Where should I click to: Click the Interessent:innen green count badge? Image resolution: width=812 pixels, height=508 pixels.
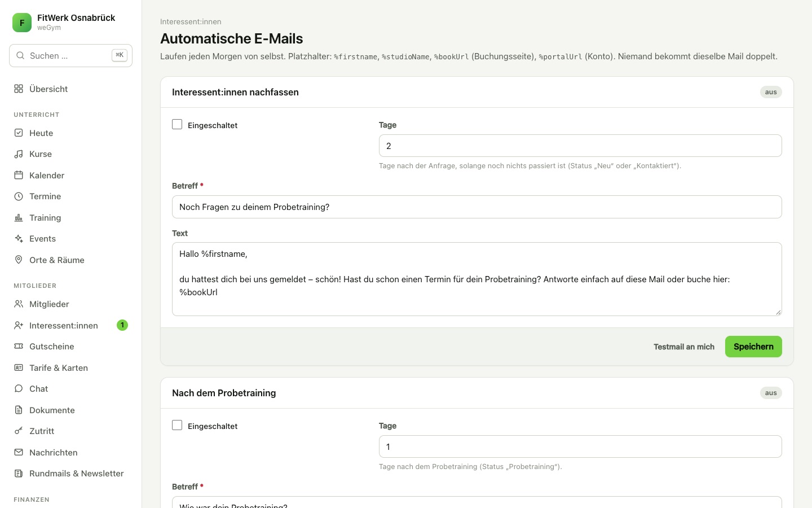point(122,325)
